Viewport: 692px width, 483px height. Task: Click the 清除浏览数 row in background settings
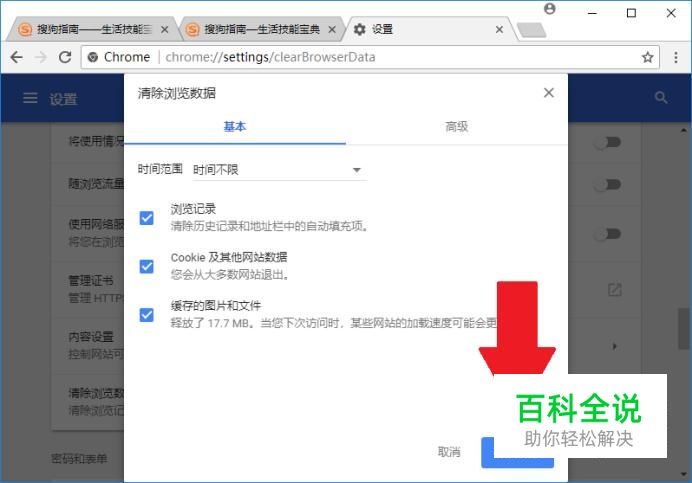88,401
